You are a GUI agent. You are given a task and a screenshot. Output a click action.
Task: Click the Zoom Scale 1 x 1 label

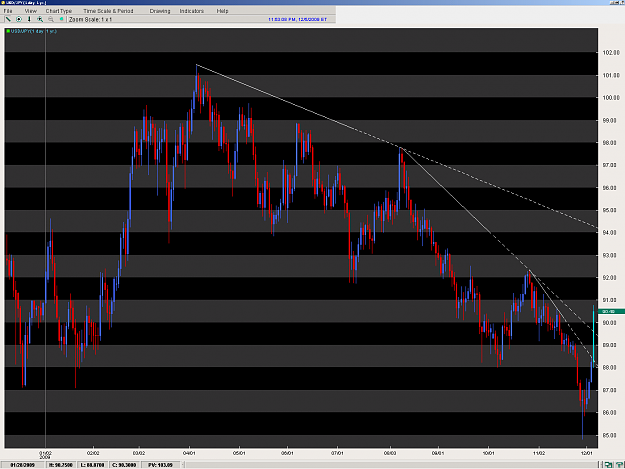click(x=90, y=19)
